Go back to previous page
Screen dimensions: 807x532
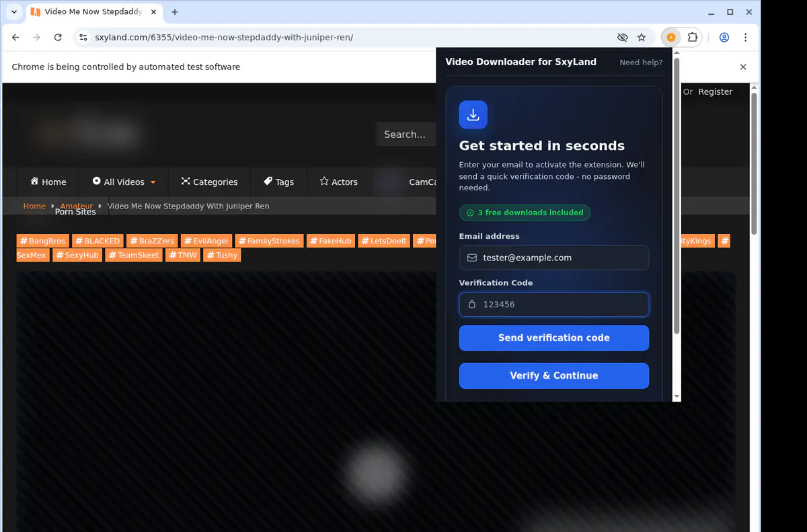[15, 38]
